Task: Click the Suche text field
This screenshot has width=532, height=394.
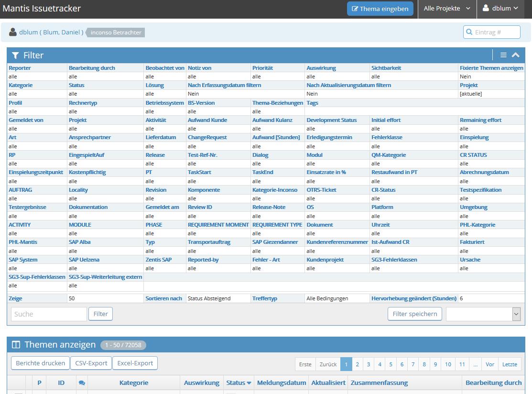Action: pyautogui.click(x=49, y=314)
